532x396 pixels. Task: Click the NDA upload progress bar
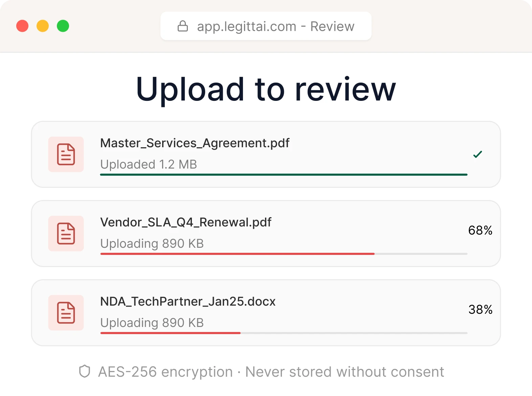click(284, 333)
